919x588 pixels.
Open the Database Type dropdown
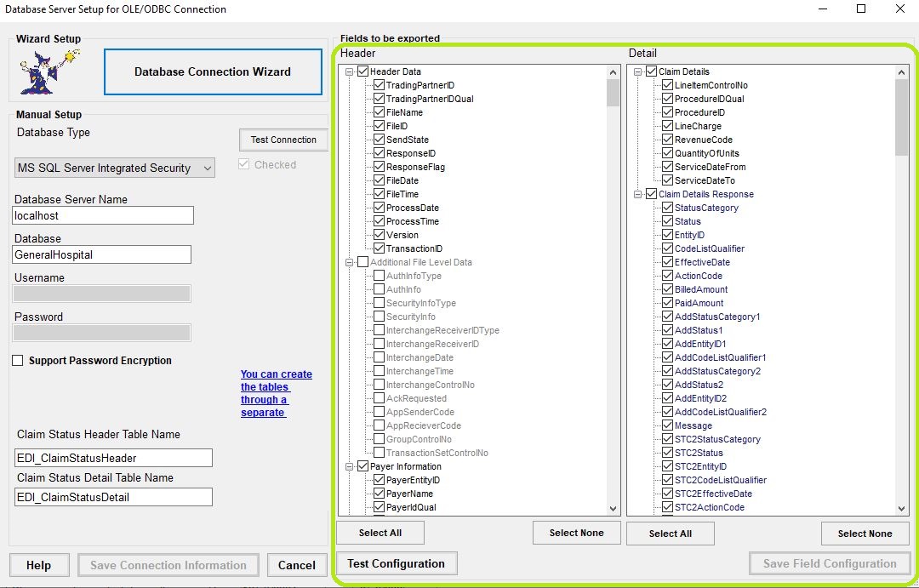pyautogui.click(x=114, y=168)
